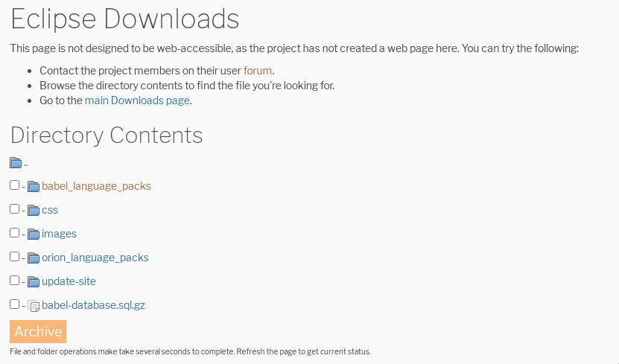Click the babel-database.sql.gz file icon
Viewport: 619px width, 364px height.
coord(34,306)
